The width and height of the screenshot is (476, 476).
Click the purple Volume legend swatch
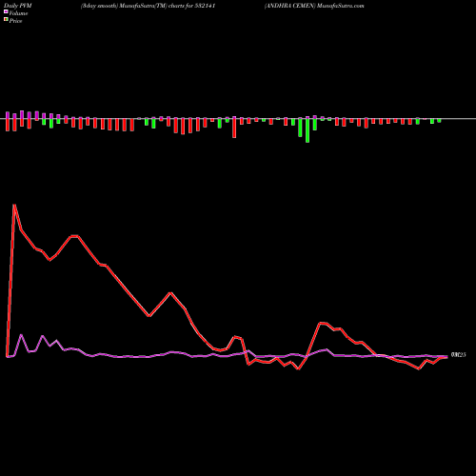6,11
